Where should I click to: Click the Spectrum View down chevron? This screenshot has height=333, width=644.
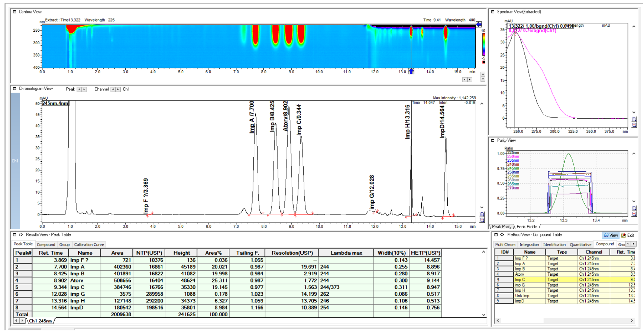tap(634, 112)
